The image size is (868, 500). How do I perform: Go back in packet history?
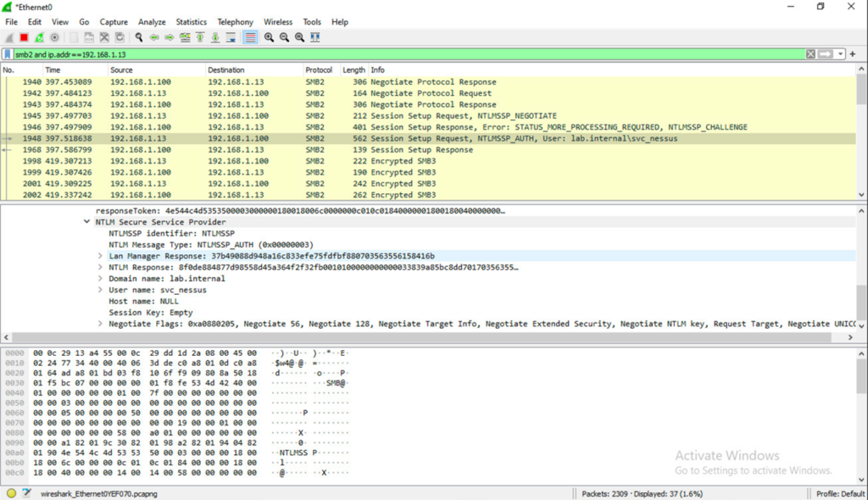pyautogui.click(x=154, y=37)
